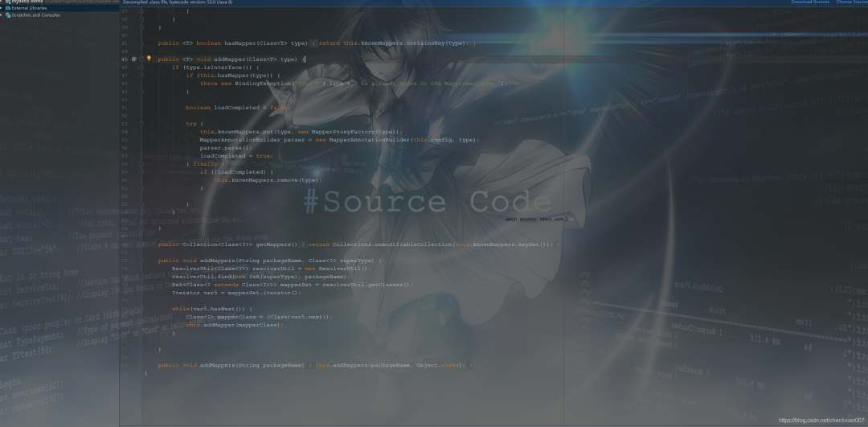
Task: Collapse the finally block fold on line 58
Action: [141, 164]
